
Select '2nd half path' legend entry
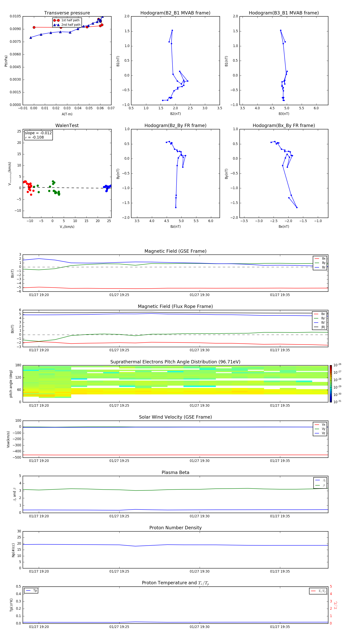[67, 25]
